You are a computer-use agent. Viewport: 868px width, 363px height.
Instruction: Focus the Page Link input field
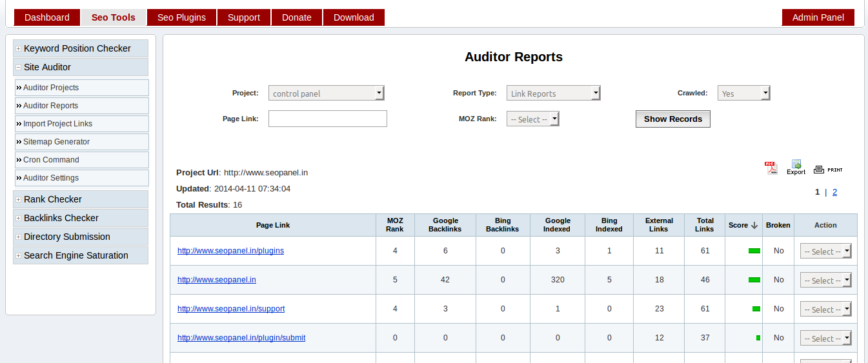[328, 119]
